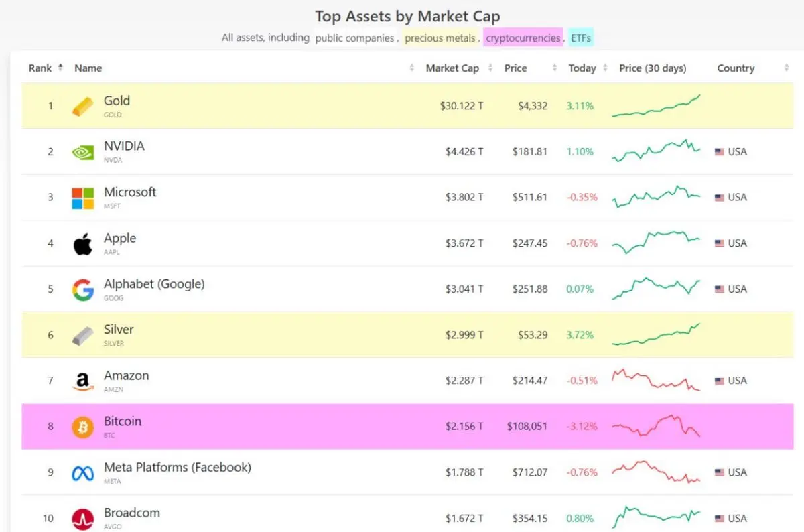The height and width of the screenshot is (532, 804).
Task: Click Broadcom's 30-day price sparkline
Action: pyautogui.click(x=656, y=517)
